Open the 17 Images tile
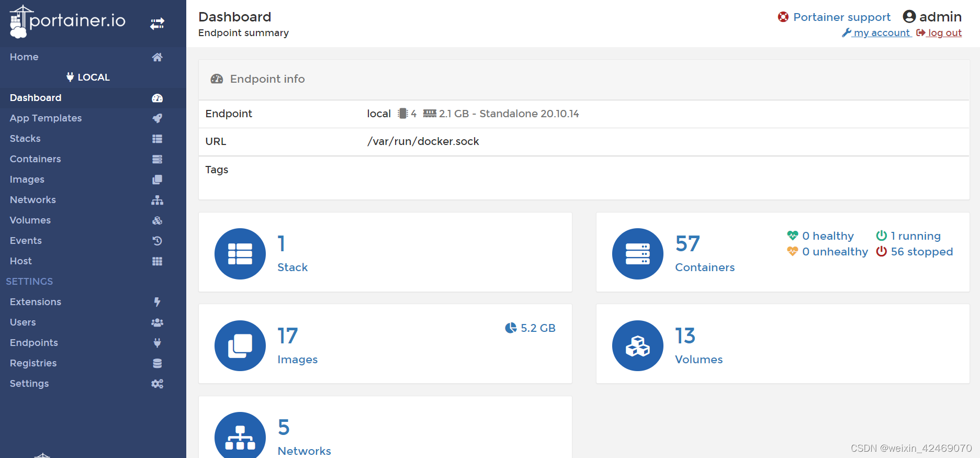980x458 pixels. pos(385,344)
